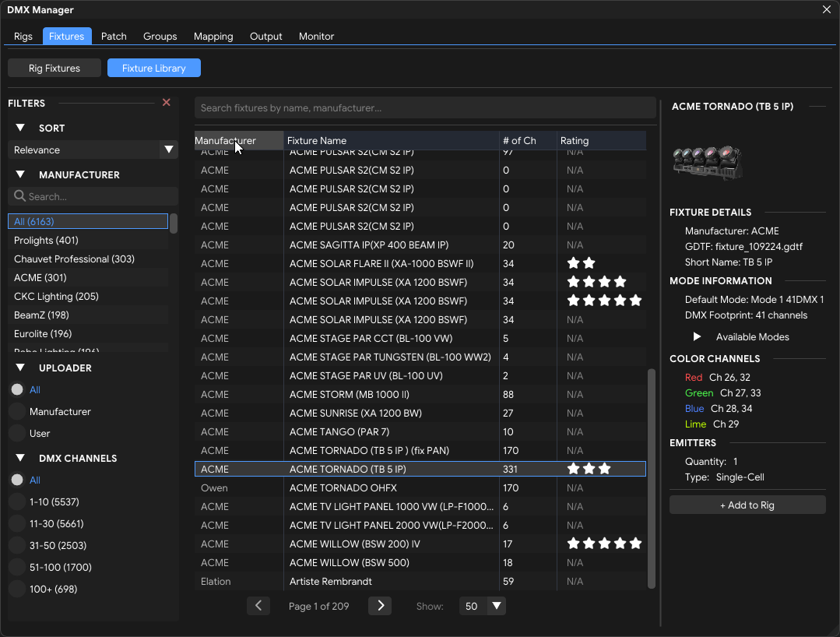
Task: Select the ACME TANGO (PAR 7) row
Action: [420, 432]
